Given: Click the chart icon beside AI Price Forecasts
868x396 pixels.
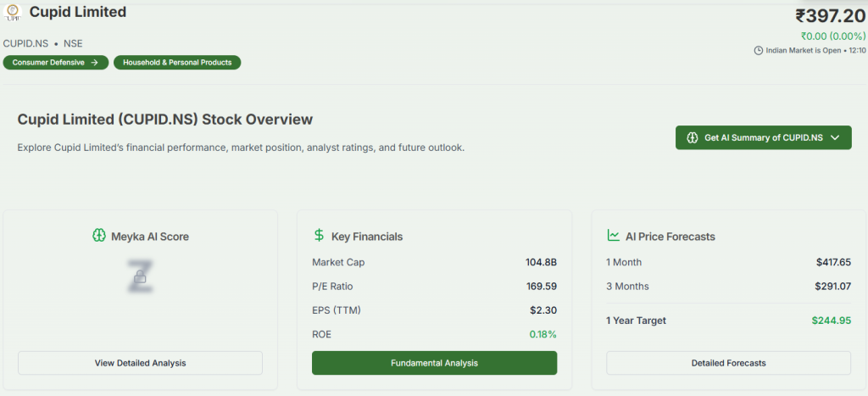Looking at the screenshot, I should (x=614, y=236).
